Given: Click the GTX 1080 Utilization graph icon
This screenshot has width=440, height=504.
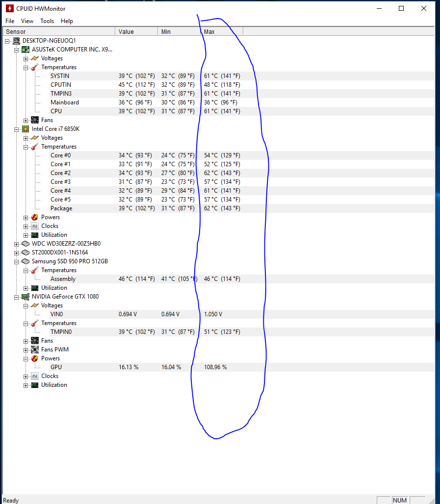Looking at the screenshot, I should [35, 385].
